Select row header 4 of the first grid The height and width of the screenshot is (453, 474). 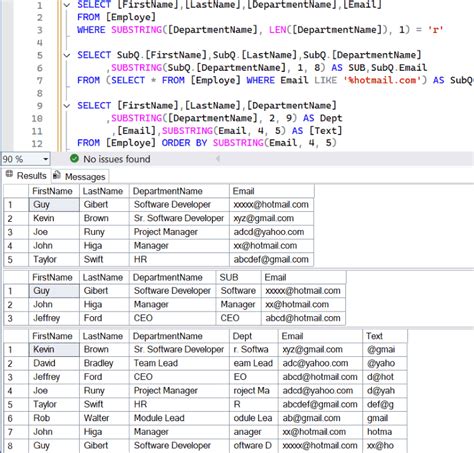point(16,246)
